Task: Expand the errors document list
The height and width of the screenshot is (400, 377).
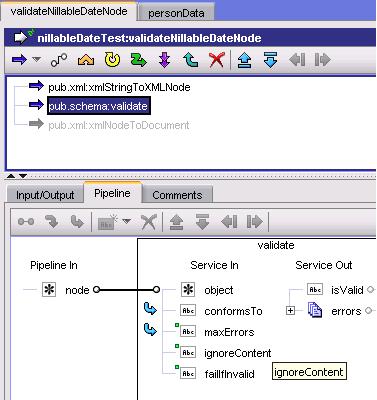Action: 290,311
